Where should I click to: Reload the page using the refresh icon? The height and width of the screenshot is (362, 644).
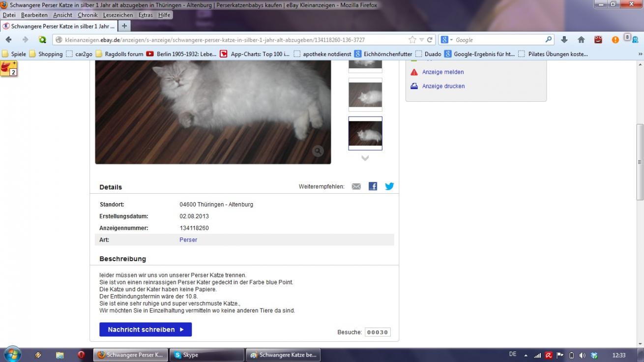[430, 40]
